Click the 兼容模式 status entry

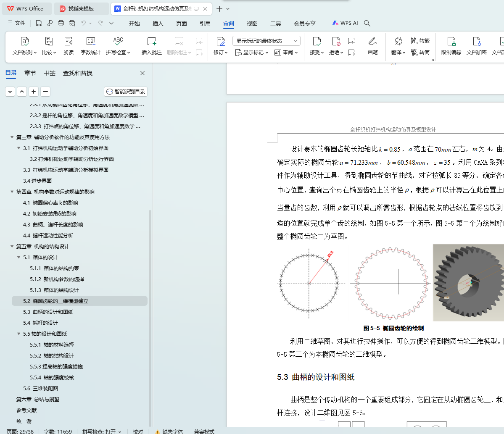pyautogui.click(x=204, y=431)
